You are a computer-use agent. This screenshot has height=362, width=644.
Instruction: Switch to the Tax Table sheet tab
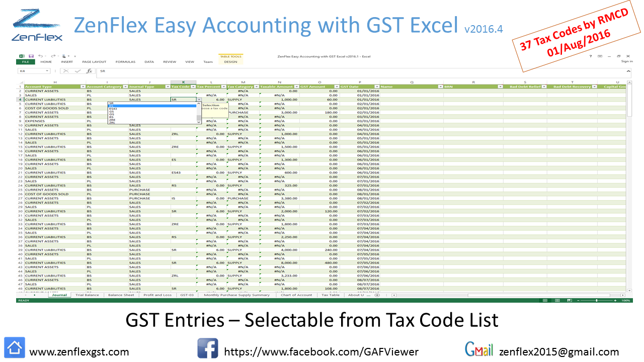[x=331, y=295]
